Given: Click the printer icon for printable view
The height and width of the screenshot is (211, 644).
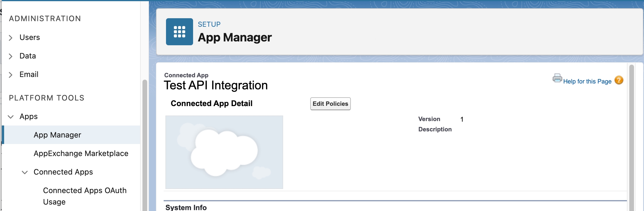Looking at the screenshot, I should [557, 78].
